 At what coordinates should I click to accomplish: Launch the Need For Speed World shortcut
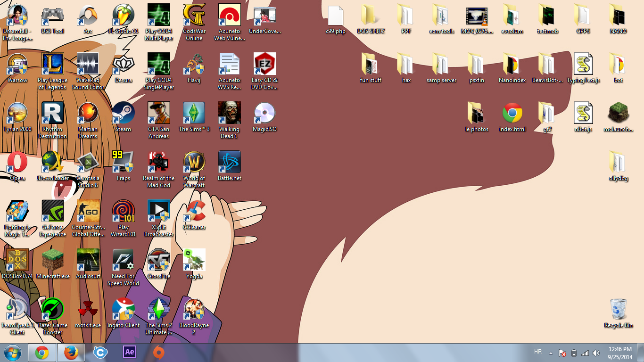click(124, 268)
